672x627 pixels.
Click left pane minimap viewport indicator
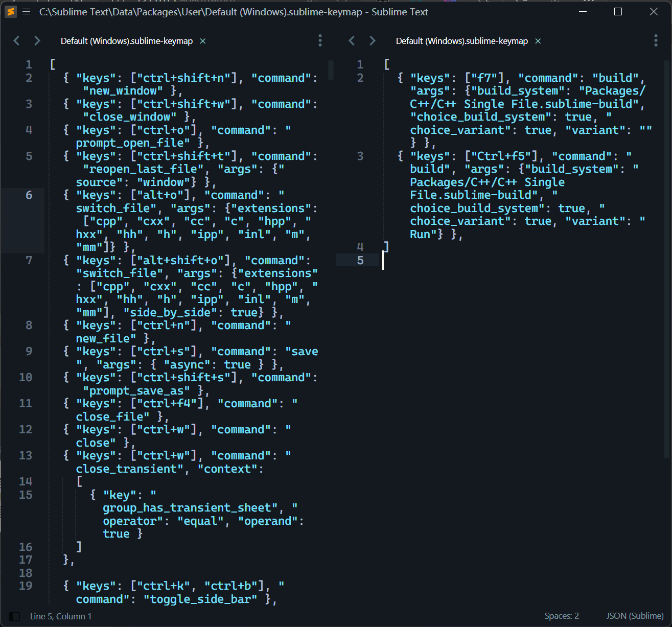[331, 70]
